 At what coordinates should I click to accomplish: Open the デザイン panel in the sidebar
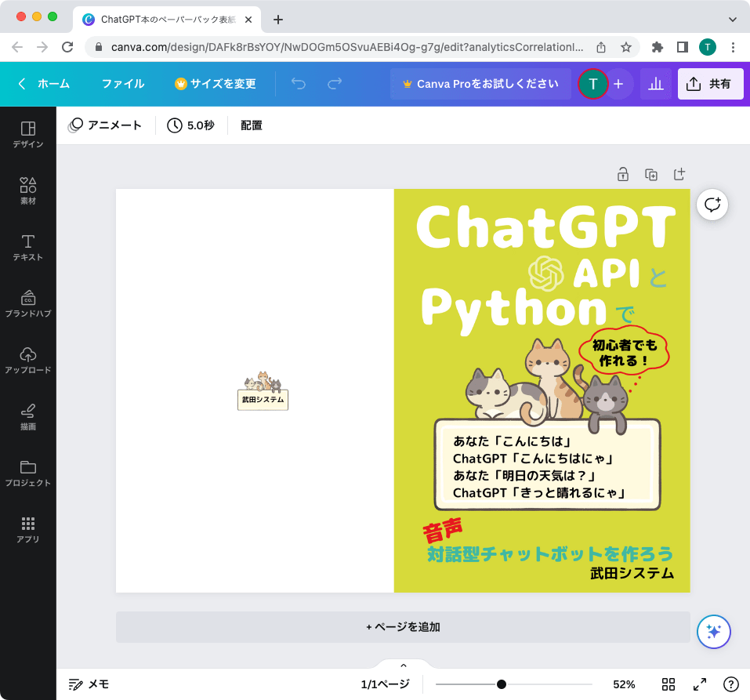[x=27, y=135]
